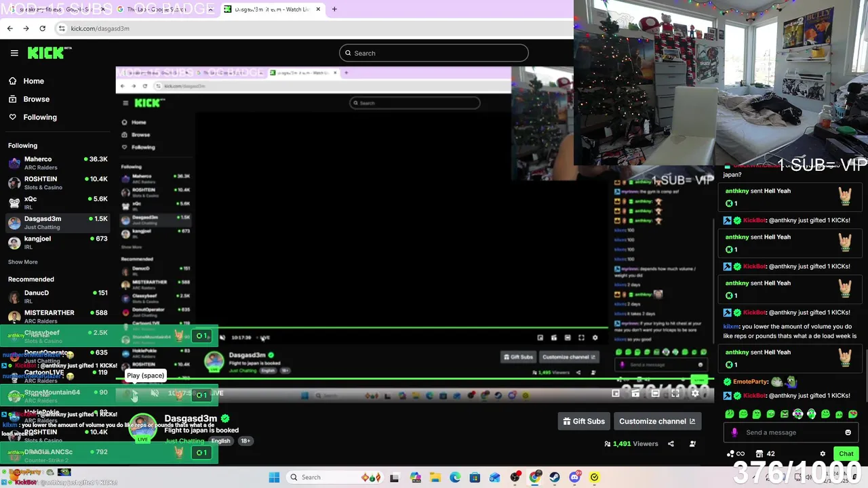Screen dimensions: 868x488
Task: Click the Gift Subs button
Action: coord(584,421)
